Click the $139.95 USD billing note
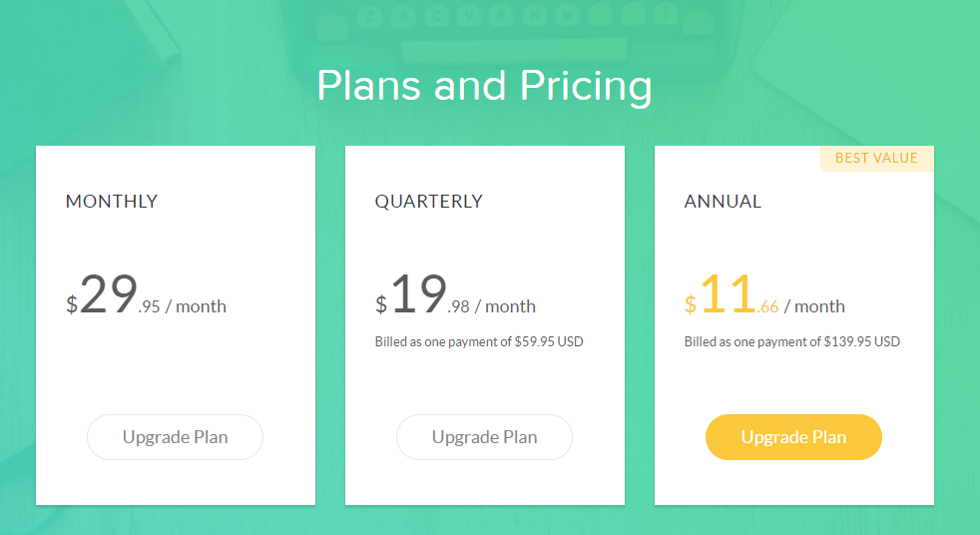Viewport: 980px width, 535px height. pyautogui.click(x=791, y=341)
